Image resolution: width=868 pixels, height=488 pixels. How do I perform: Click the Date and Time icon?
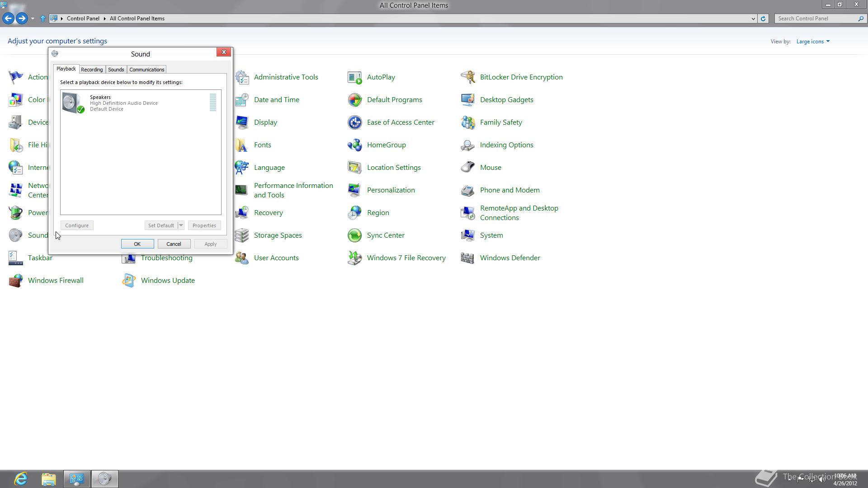pyautogui.click(x=242, y=100)
